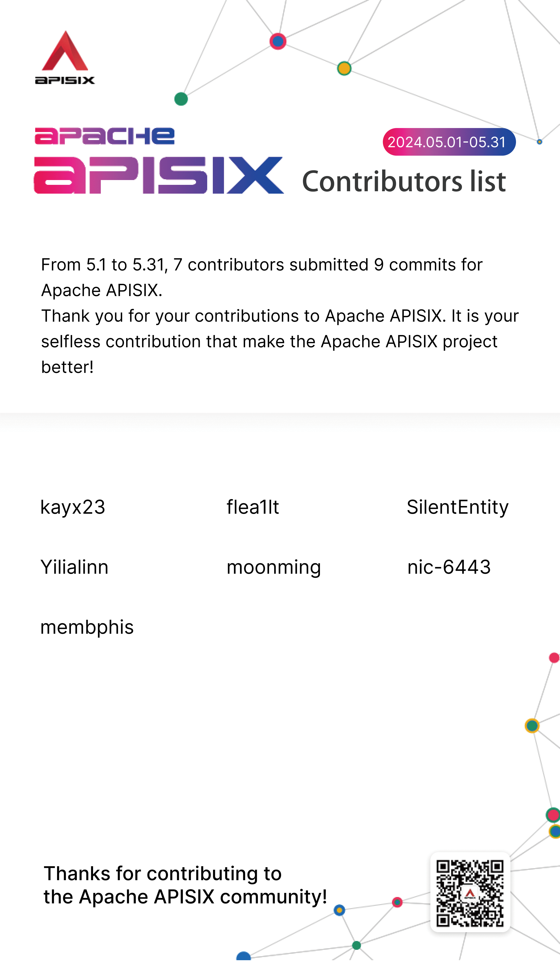Click the green node right of APISIX logo

tap(181, 99)
